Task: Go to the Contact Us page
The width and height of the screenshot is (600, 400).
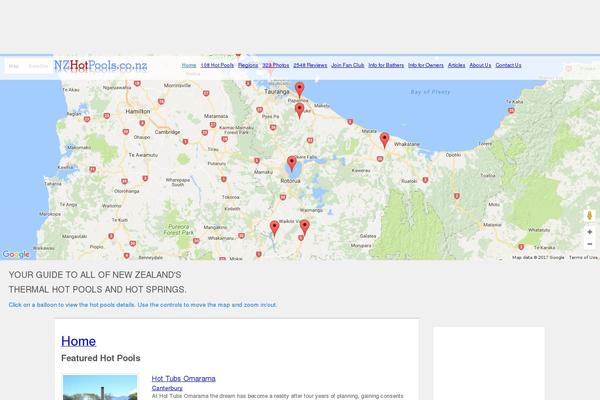Action: pos(508,65)
